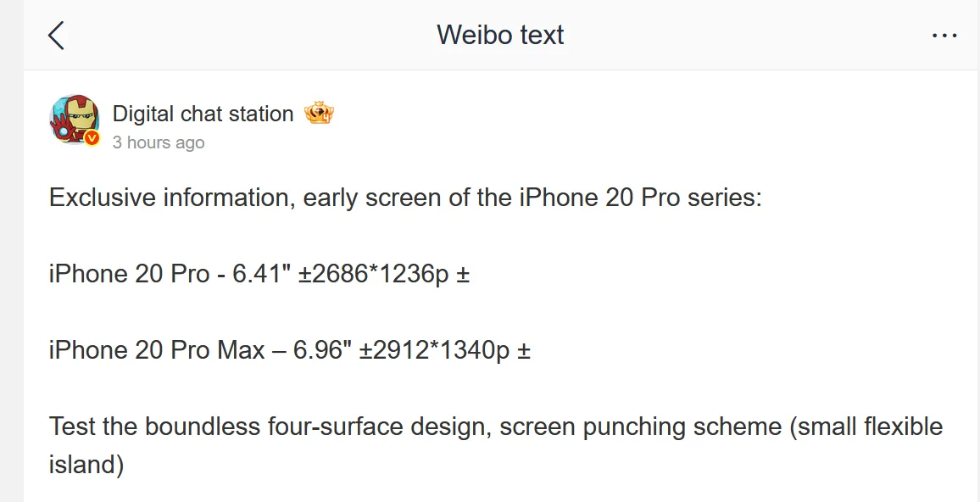
Task: Click the word "island)" on last line
Action: (86, 465)
